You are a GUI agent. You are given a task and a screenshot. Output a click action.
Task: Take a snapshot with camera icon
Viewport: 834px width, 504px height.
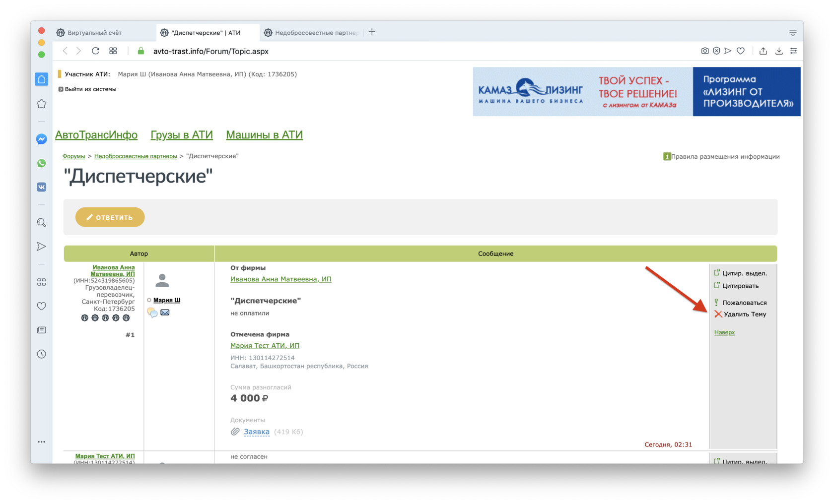(705, 51)
